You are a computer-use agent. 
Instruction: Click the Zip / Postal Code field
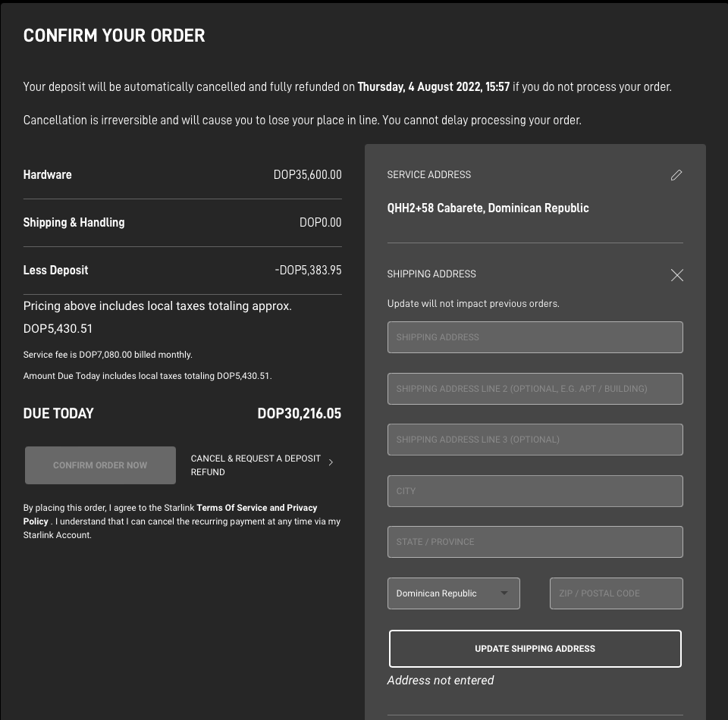click(x=617, y=593)
